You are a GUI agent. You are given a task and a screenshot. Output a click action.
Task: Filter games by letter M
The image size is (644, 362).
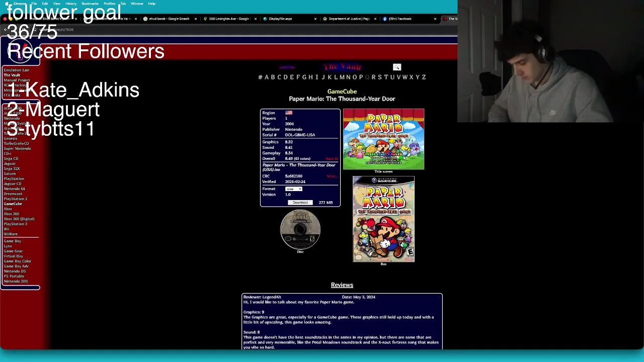coord(342,77)
